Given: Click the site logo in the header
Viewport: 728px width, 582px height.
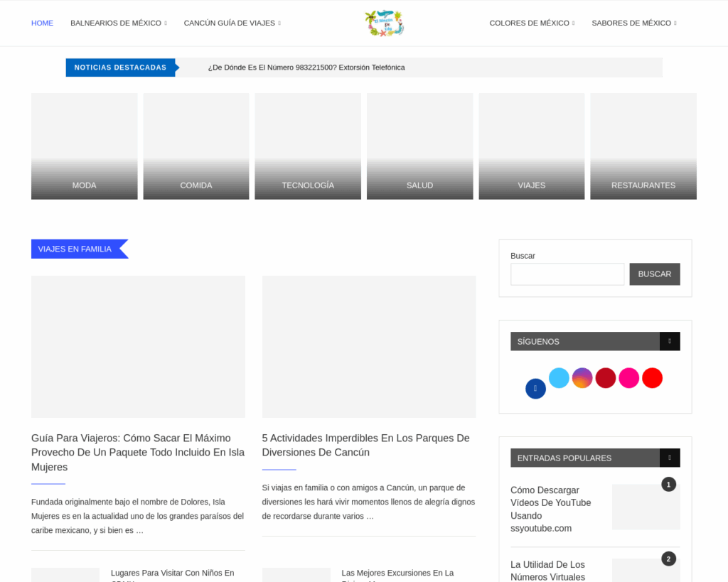Looking at the screenshot, I should click(384, 23).
